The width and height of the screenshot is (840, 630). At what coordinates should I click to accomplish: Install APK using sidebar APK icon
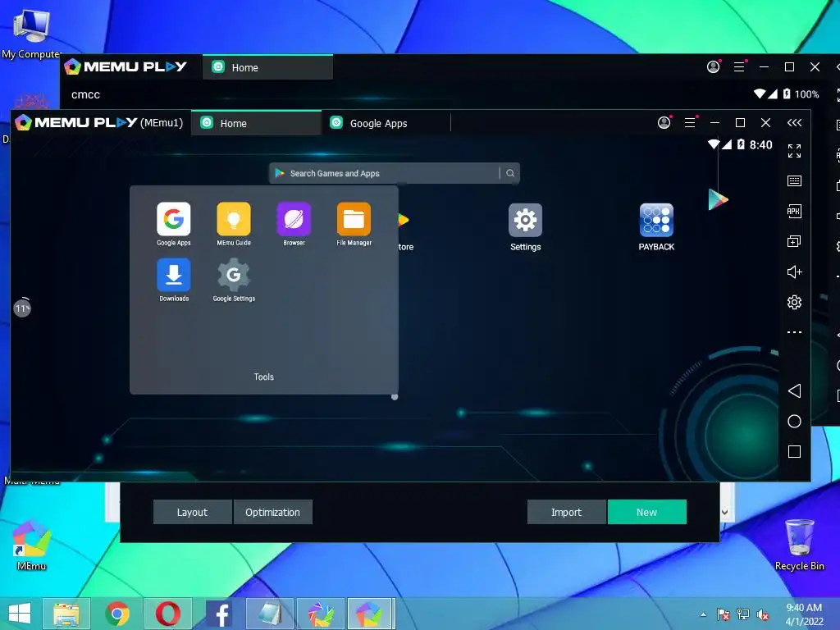[794, 211]
